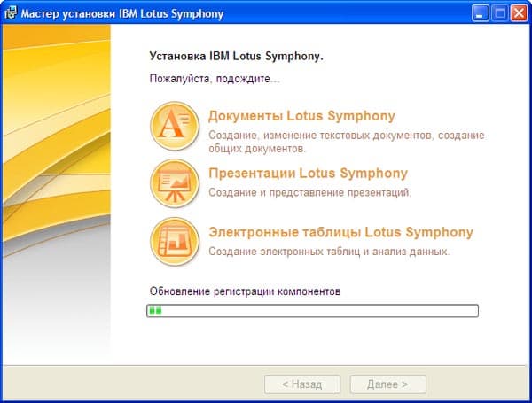Click the installer icon in title bar
This screenshot has height=403, width=532.
coord(11,13)
